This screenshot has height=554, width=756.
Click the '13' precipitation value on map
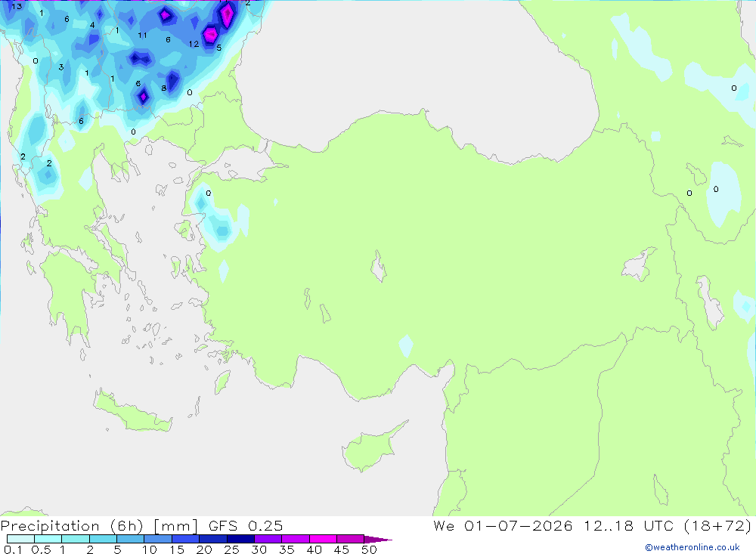point(17,6)
